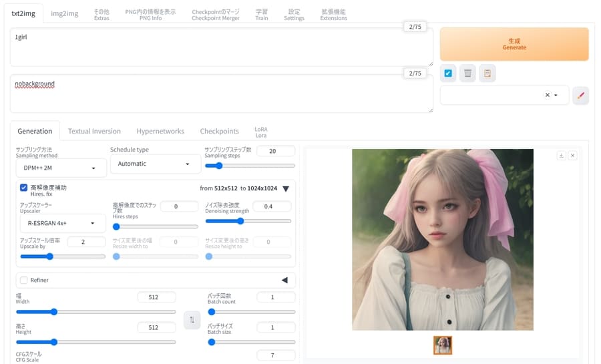The width and height of the screenshot is (601, 364).
Task: Open the Extensions tab
Action: pyautogui.click(x=333, y=15)
